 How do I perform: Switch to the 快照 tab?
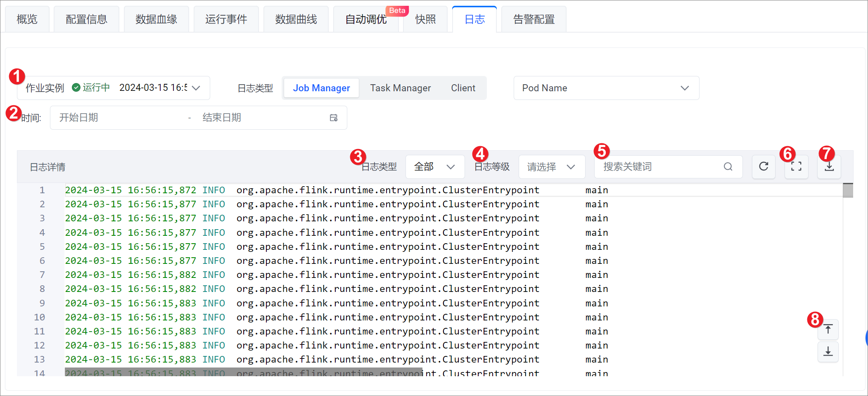425,19
